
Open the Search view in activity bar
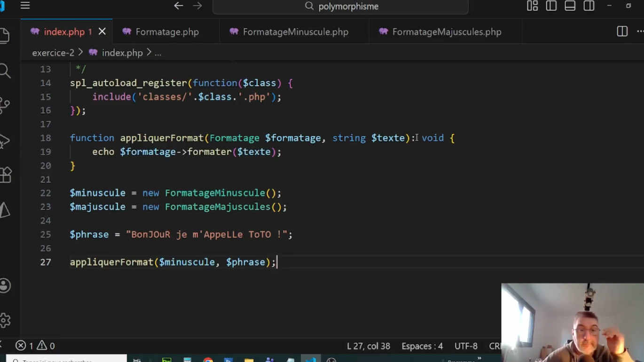click(5, 71)
